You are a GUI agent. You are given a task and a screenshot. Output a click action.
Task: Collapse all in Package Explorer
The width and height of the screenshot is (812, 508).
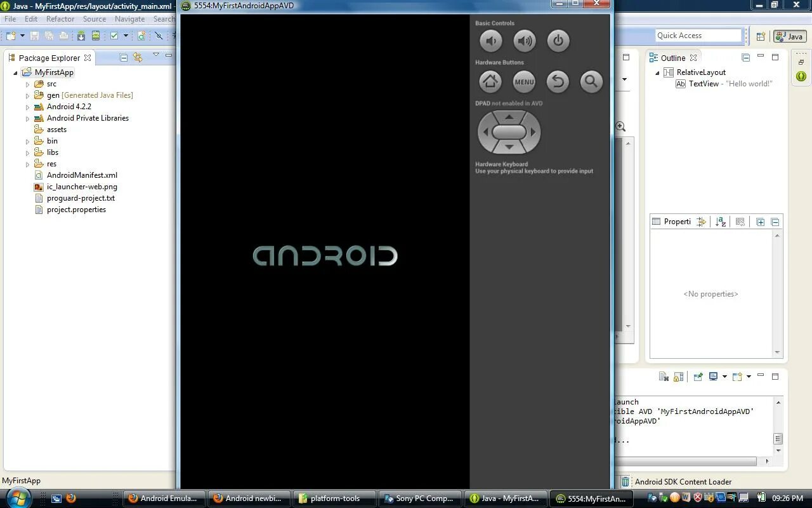pos(124,58)
